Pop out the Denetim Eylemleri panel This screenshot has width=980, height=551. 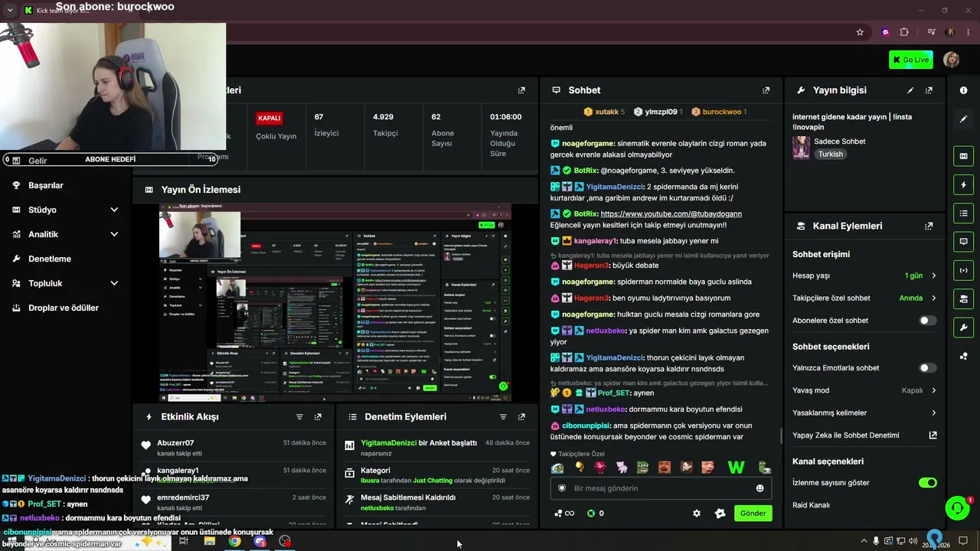click(521, 417)
